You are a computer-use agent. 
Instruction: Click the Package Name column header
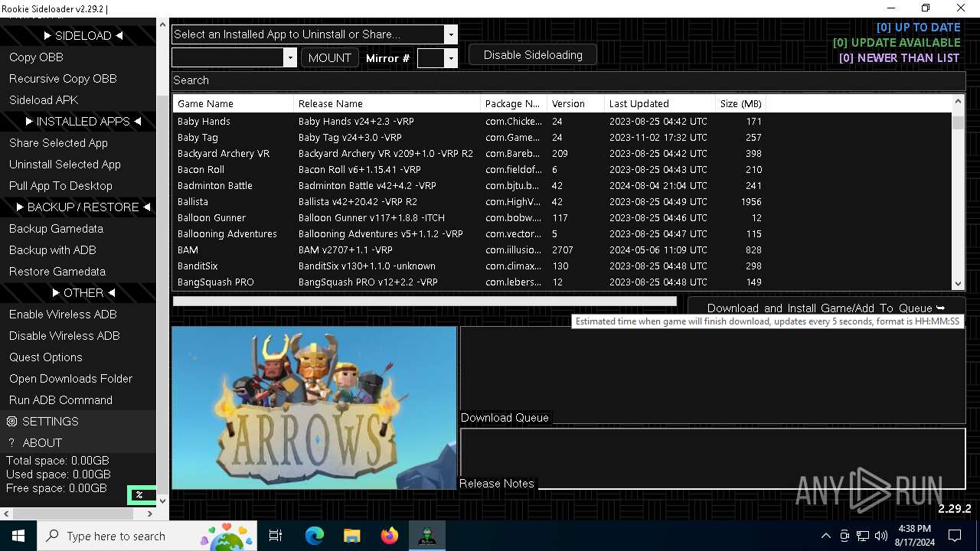click(x=513, y=103)
